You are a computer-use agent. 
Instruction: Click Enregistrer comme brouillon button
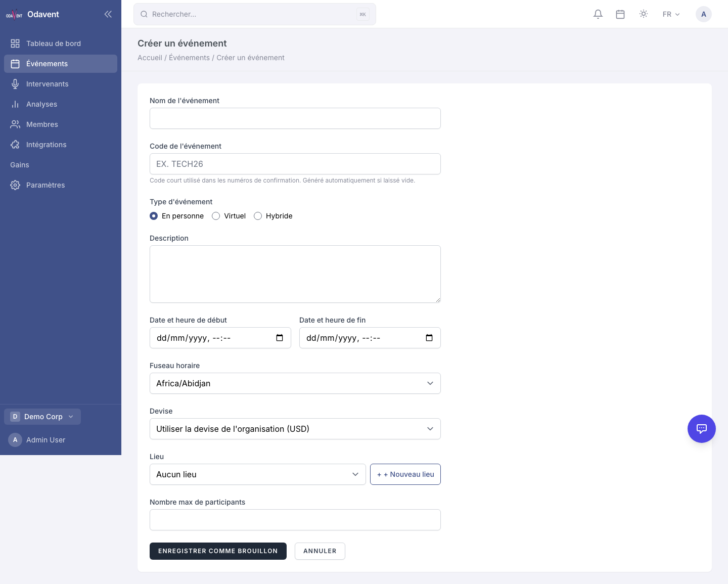tap(218, 551)
